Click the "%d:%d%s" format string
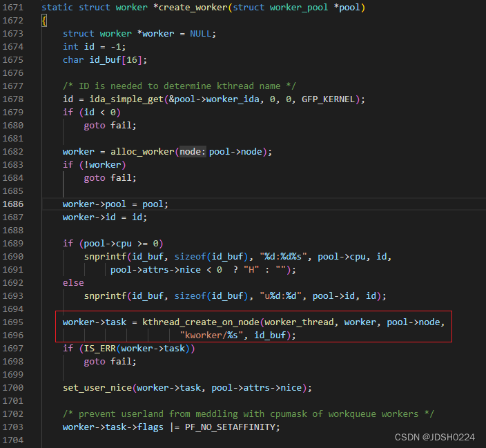 (283, 257)
